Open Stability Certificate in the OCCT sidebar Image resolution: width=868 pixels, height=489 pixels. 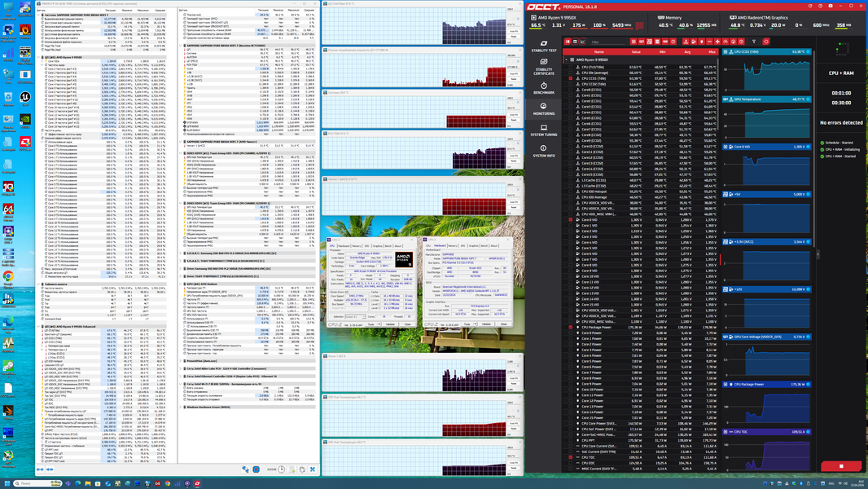(544, 67)
